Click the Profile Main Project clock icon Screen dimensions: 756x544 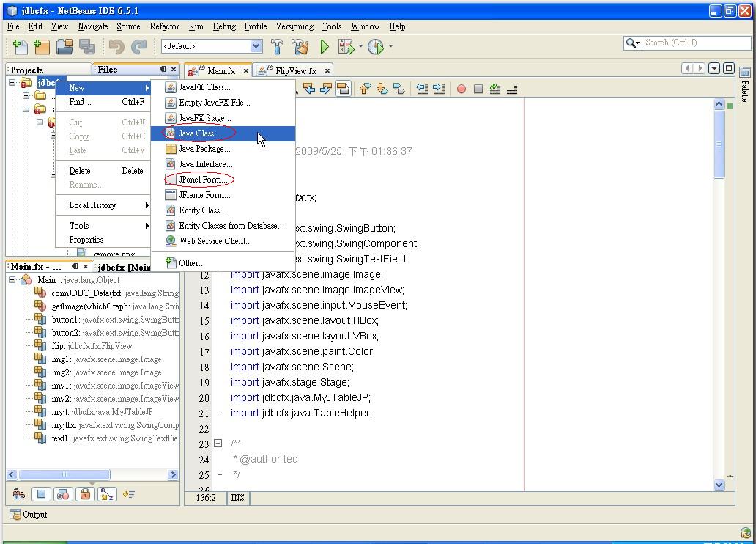(376, 46)
